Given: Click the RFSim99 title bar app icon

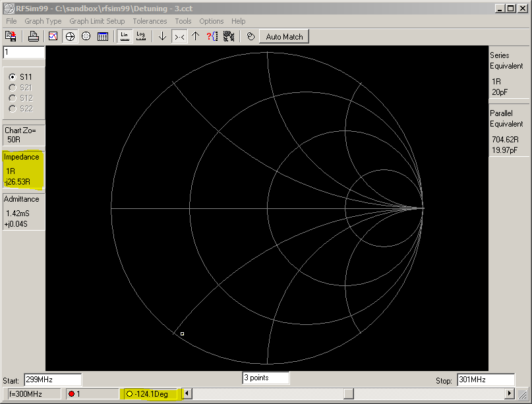Looking at the screenshot, I should click(9, 9).
